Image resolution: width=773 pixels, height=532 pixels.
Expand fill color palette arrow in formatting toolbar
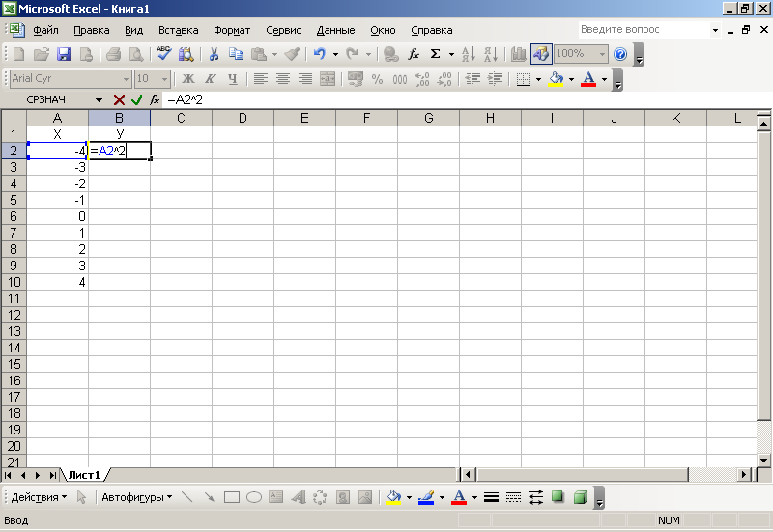571,79
